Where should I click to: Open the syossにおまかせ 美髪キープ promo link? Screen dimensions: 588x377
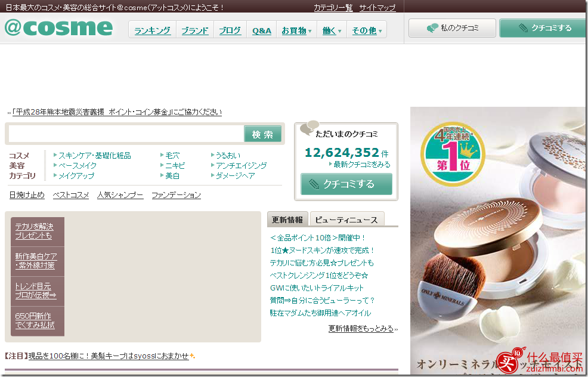[109, 356]
